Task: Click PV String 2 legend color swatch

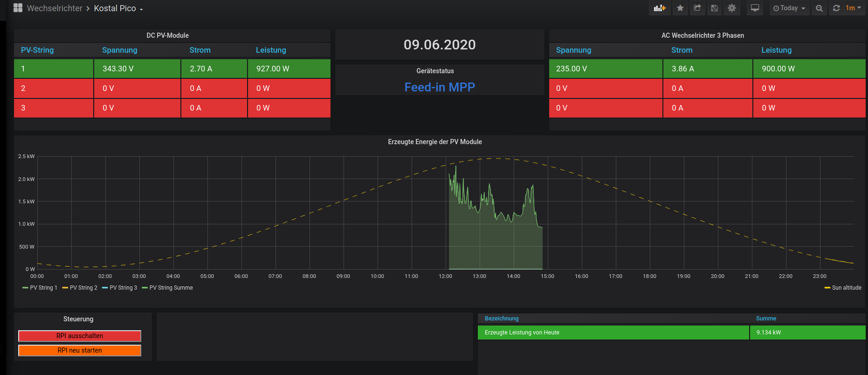Action: [65, 288]
